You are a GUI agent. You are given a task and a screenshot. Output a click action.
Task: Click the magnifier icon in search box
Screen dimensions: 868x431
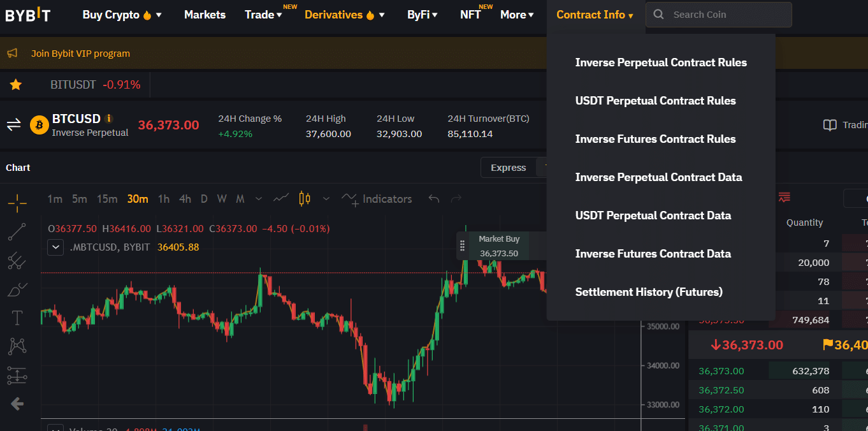tap(659, 15)
